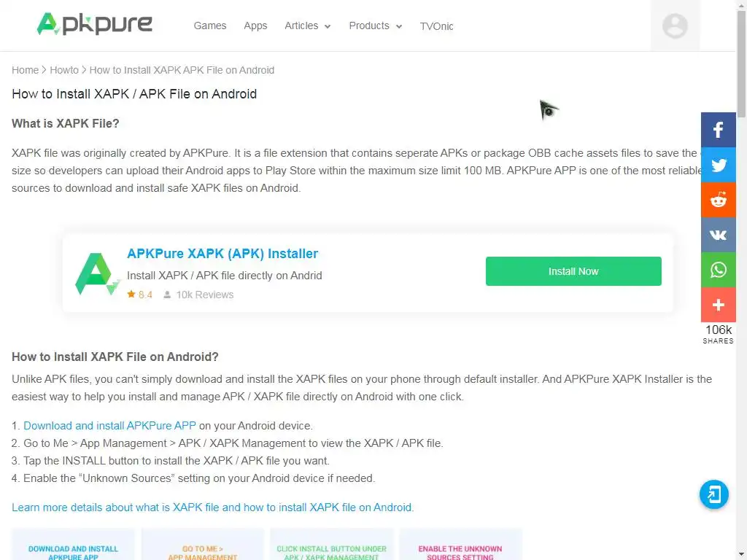Share the page via WhatsApp
The height and width of the screenshot is (560, 747).
(718, 270)
